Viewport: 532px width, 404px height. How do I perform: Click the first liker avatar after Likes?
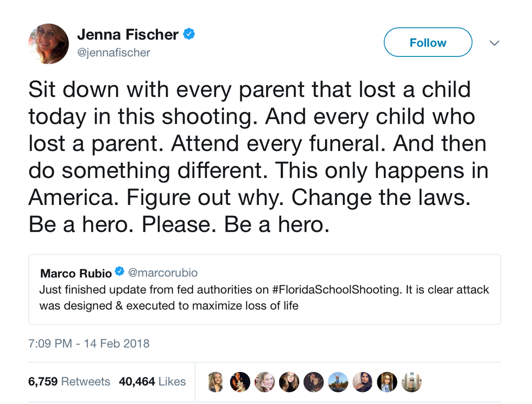tap(216, 382)
